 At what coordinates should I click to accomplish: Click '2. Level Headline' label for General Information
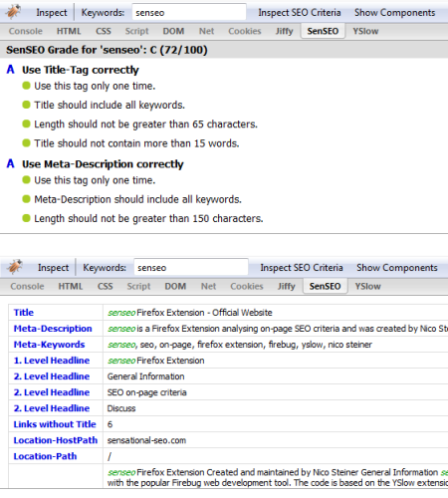(52, 376)
